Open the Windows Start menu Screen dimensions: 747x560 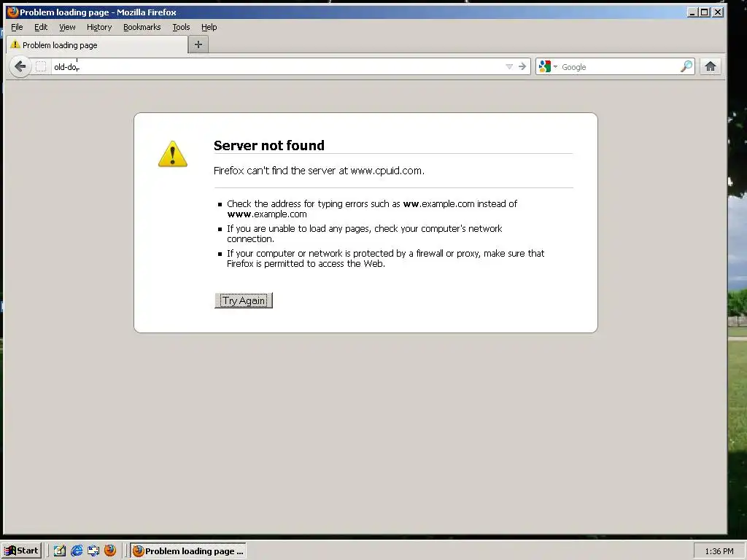click(21, 551)
